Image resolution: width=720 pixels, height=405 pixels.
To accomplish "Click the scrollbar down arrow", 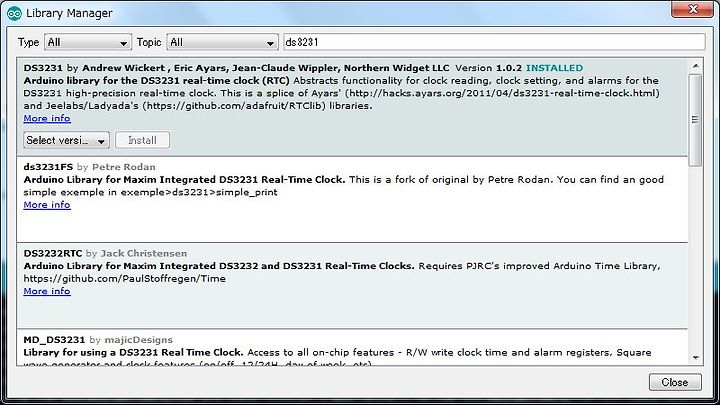I will click(x=696, y=358).
